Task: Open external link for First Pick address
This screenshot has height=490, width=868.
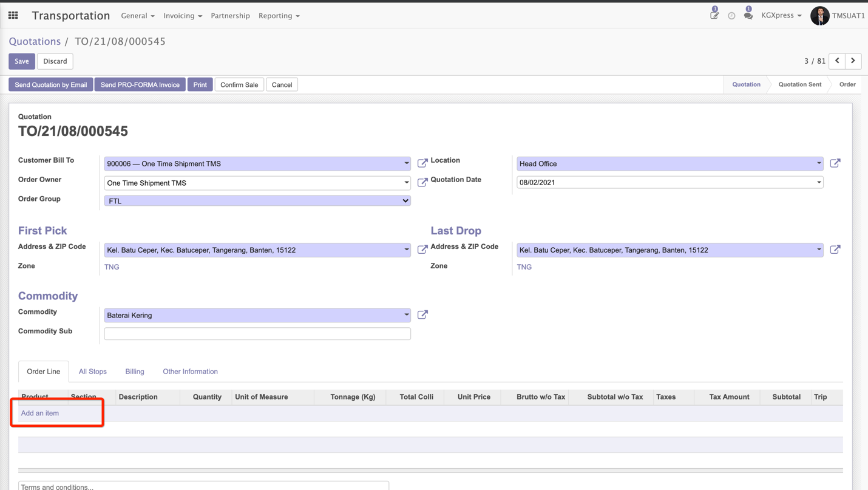Action: [x=422, y=249]
